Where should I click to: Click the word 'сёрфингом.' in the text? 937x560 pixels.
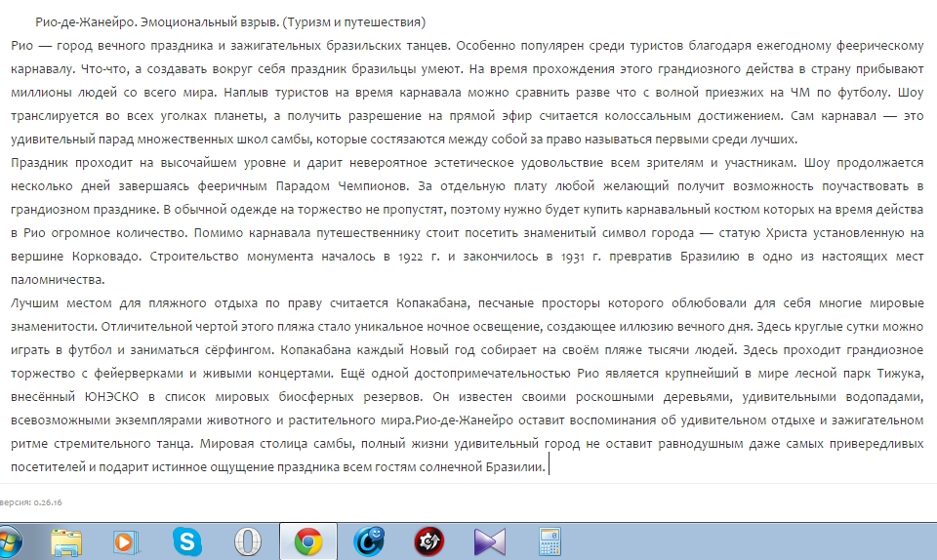tap(238, 350)
